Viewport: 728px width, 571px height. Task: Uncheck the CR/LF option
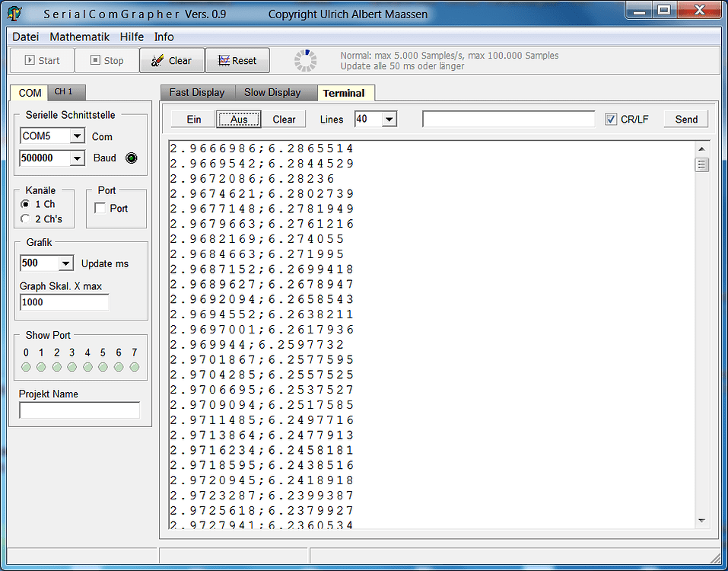click(612, 119)
